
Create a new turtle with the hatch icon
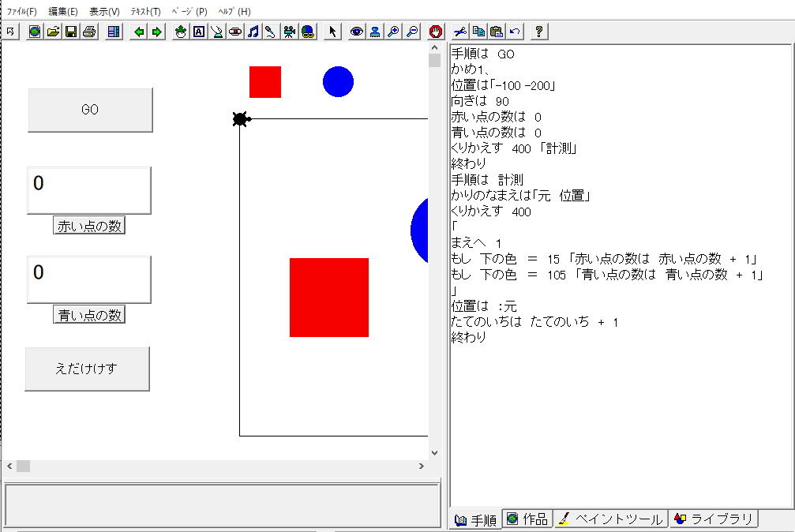181,32
